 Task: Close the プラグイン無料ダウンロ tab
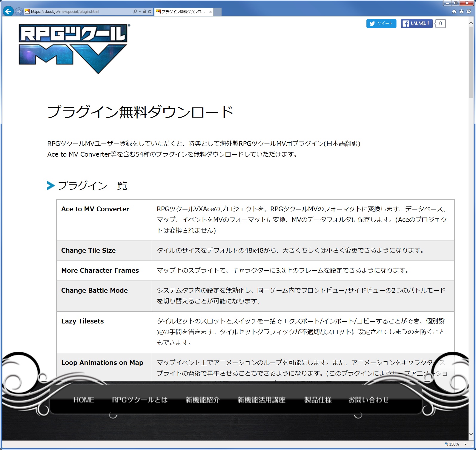[x=211, y=12]
